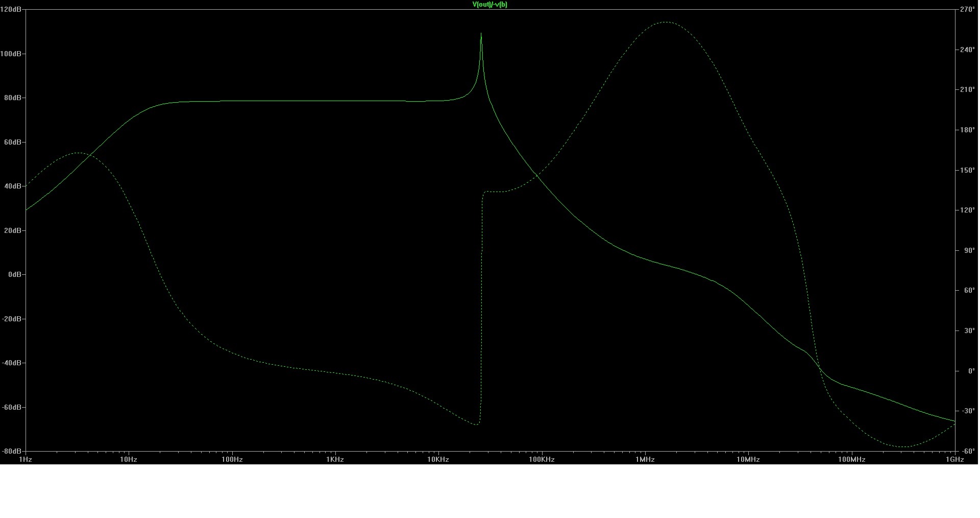
Task: Click the 80dB magnitude axis label
Action: tap(13, 98)
